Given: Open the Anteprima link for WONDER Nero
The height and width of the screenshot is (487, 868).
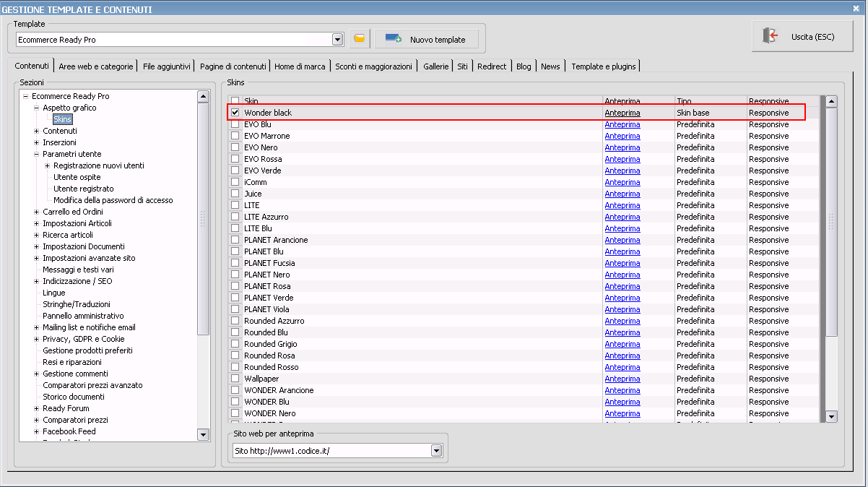Looking at the screenshot, I should [x=622, y=413].
